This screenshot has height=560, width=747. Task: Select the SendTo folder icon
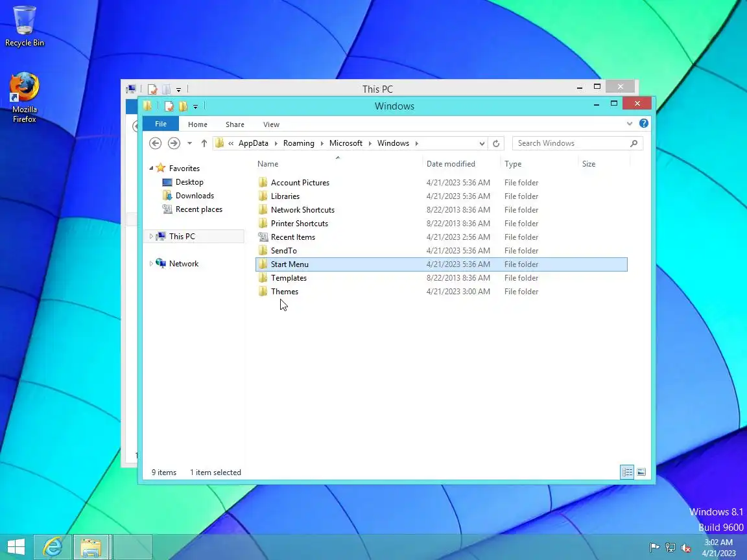[x=263, y=250]
